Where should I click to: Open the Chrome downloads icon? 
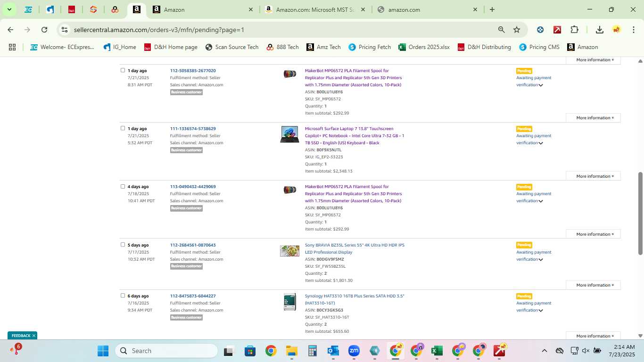pyautogui.click(x=600, y=30)
